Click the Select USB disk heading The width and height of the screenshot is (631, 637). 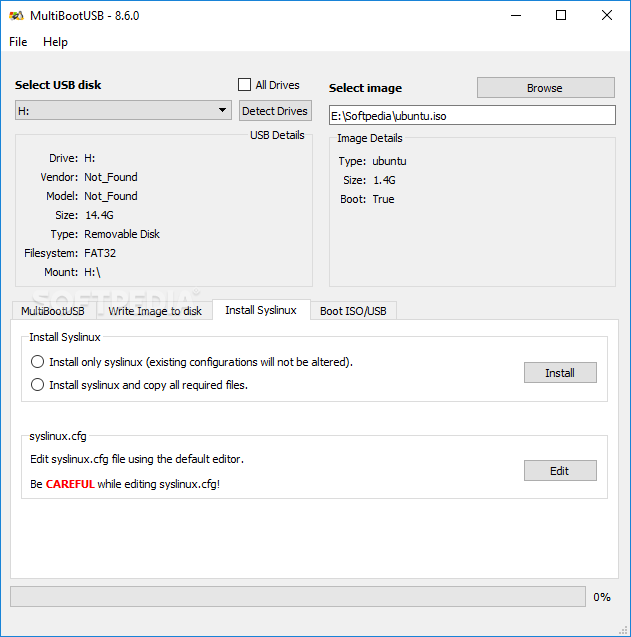58,84
